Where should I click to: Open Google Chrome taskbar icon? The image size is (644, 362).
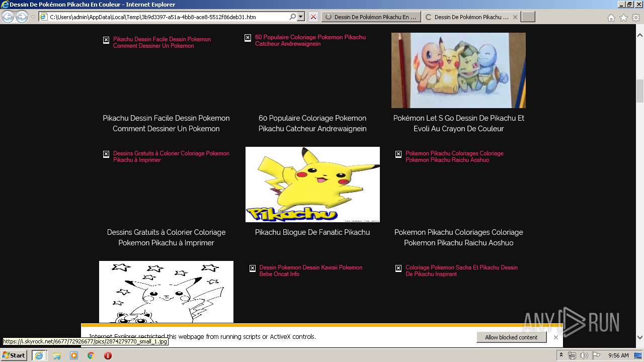[91, 355]
